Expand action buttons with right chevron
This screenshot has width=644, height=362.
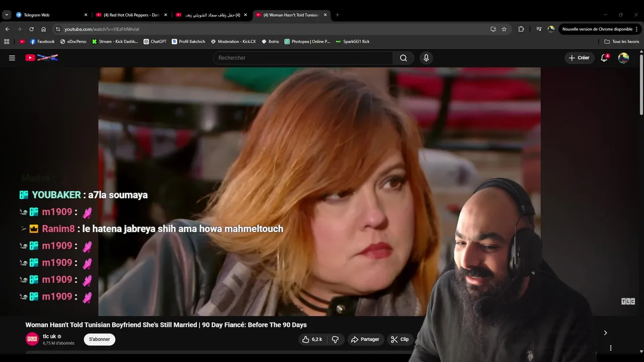click(605, 333)
